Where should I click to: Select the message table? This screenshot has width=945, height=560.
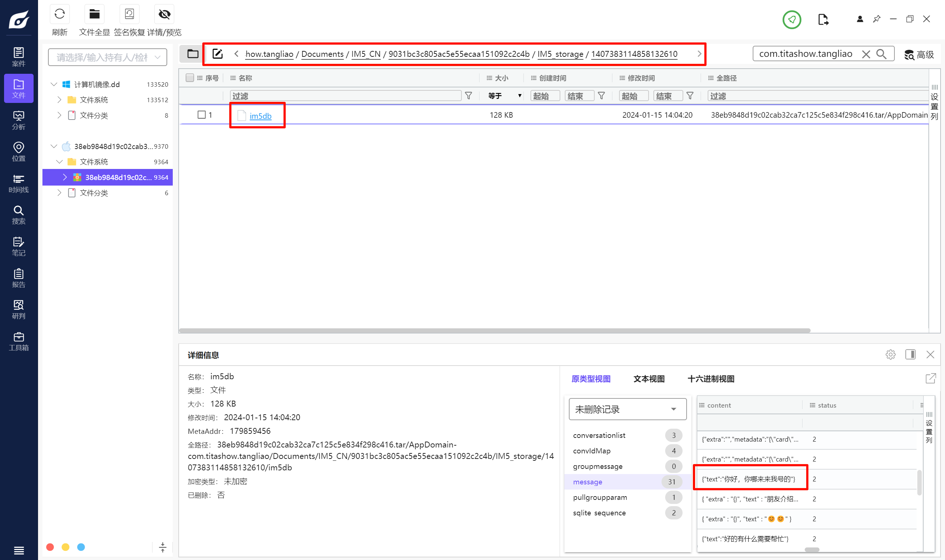(x=627, y=481)
